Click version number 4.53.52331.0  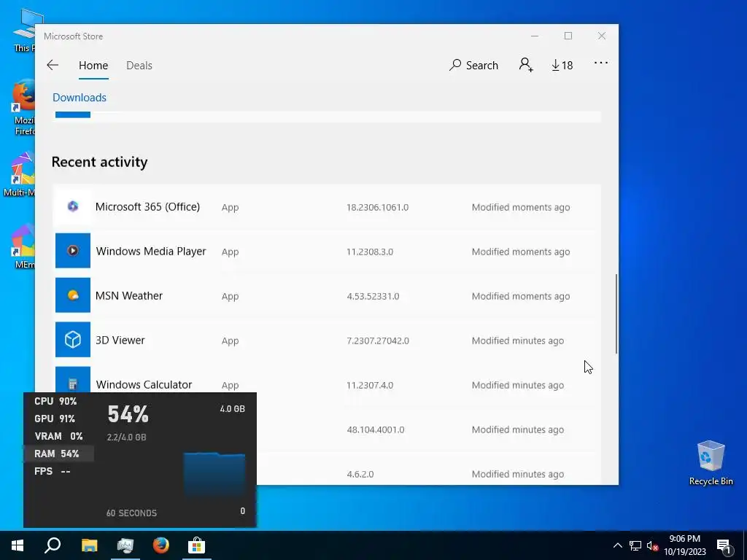coord(373,296)
